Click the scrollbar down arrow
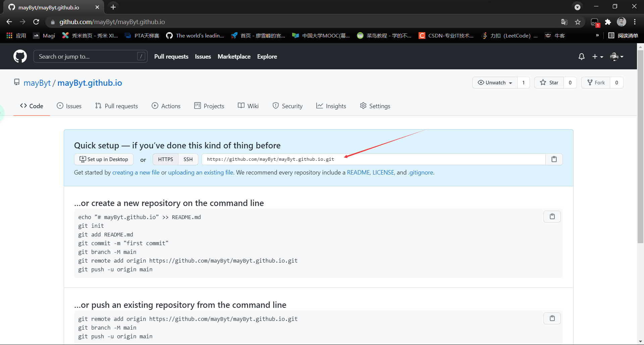Viewport: 644px width, 345px height. 640,341
